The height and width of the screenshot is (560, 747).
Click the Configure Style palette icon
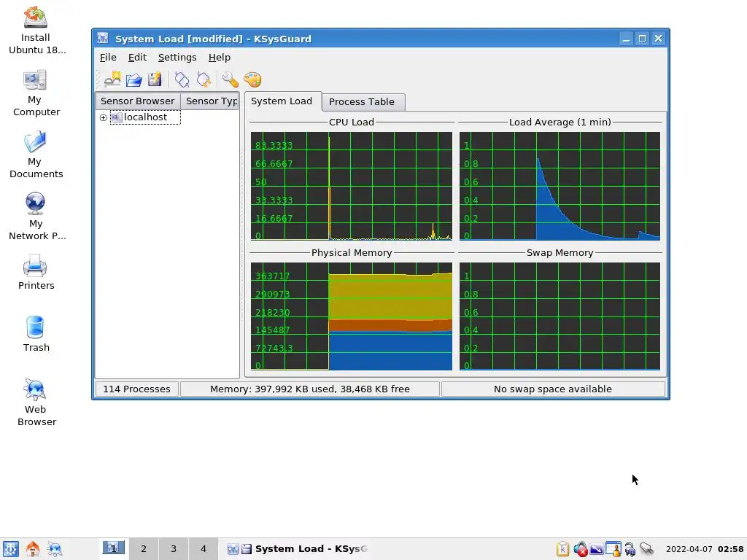[252, 79]
